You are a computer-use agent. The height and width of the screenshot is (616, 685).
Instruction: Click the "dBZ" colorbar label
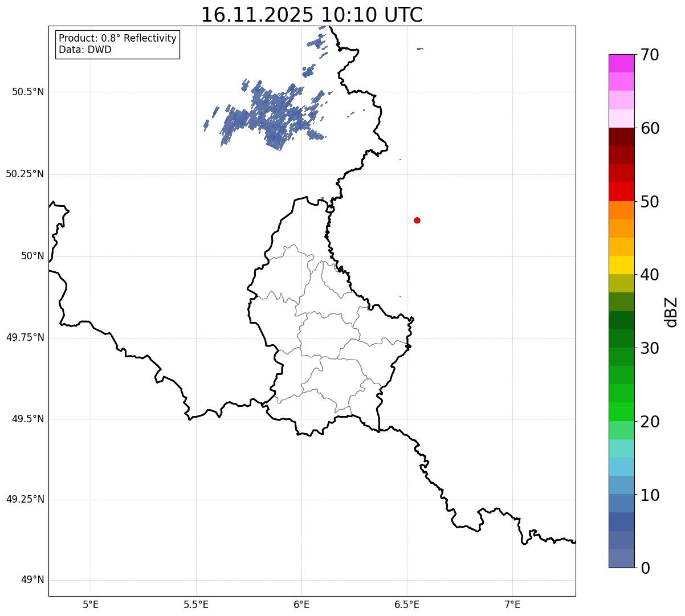[x=671, y=312]
